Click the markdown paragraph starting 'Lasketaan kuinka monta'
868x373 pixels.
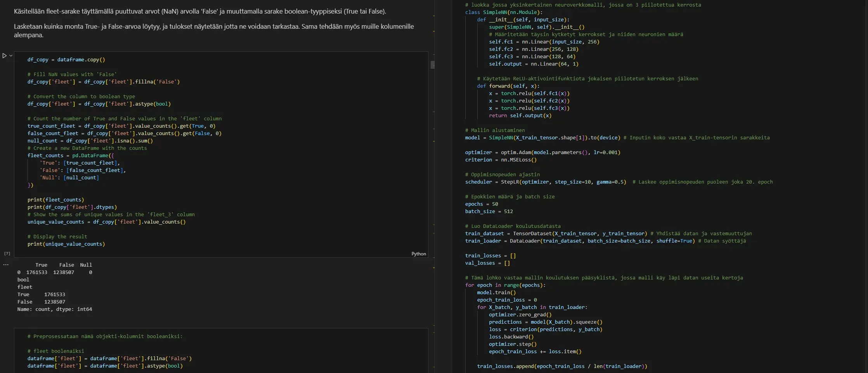point(213,31)
